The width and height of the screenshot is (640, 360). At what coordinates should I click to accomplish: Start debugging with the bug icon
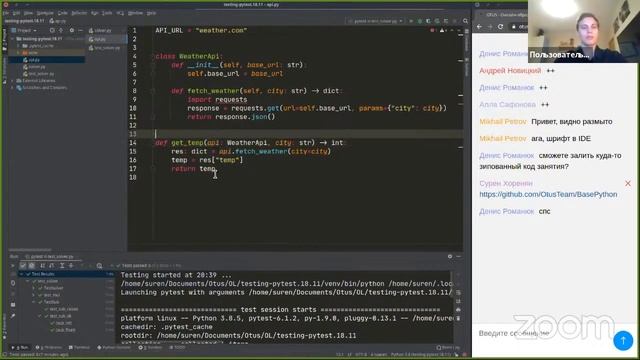tap(420, 21)
